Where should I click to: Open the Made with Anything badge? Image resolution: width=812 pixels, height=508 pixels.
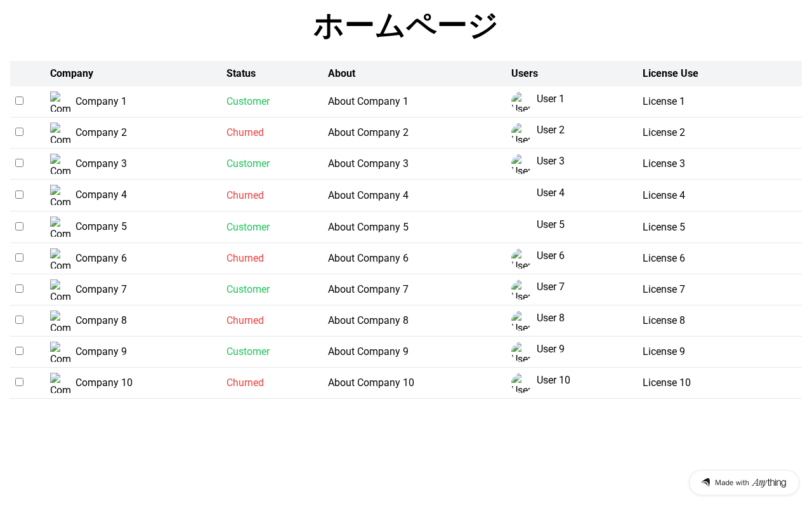744,483
